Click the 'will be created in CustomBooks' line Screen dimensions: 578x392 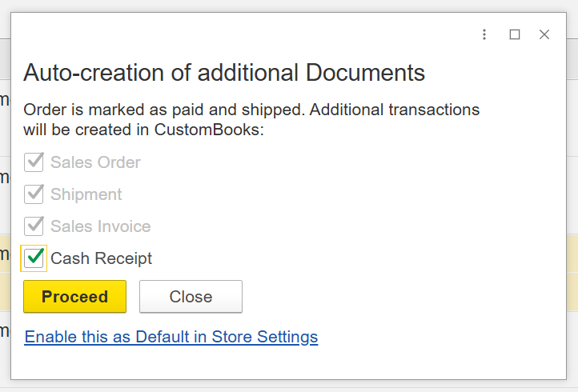point(143,130)
